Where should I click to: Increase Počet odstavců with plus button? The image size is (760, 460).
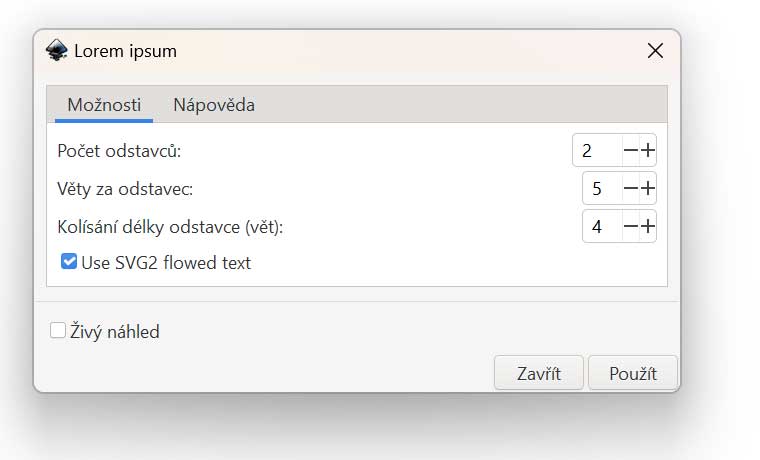tap(648, 151)
